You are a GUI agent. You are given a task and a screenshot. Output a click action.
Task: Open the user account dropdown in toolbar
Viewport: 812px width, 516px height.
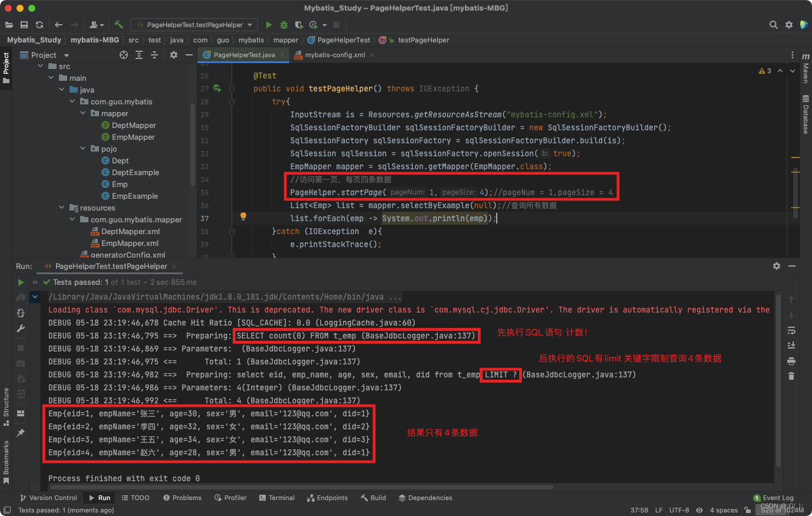(x=97, y=25)
